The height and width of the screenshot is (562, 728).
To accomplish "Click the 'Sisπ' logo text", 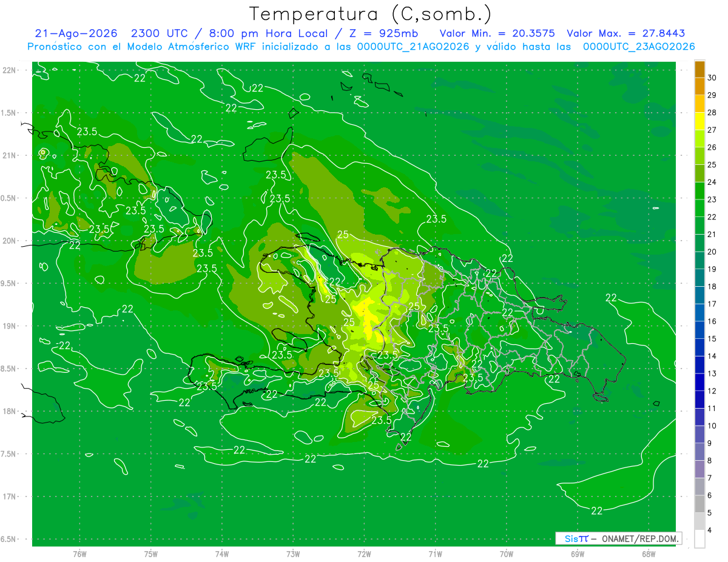I will click(x=576, y=538).
